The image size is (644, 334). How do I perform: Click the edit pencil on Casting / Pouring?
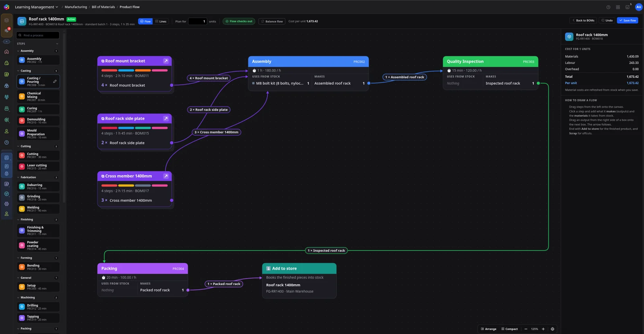55,82
